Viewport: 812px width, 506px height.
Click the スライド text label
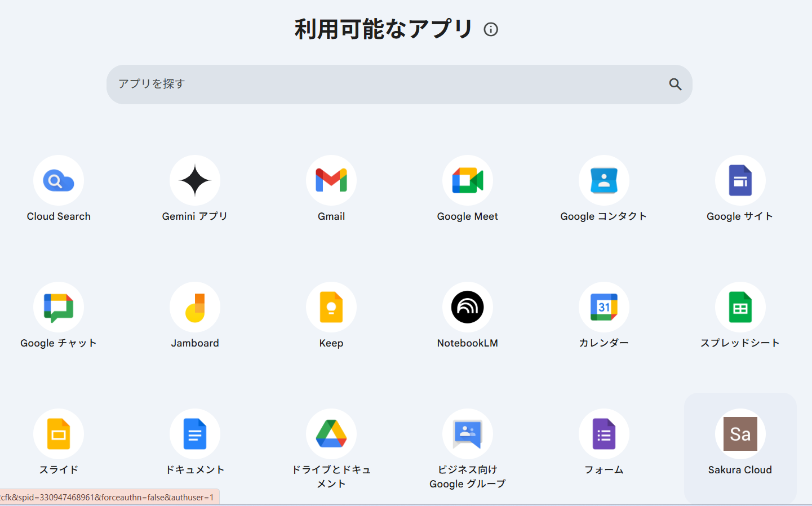tap(59, 470)
